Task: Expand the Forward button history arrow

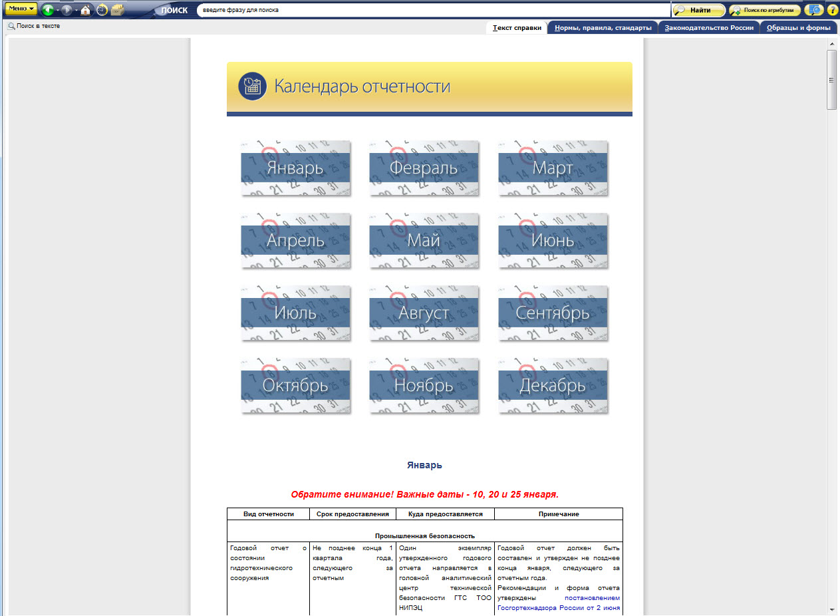Action: point(76,11)
